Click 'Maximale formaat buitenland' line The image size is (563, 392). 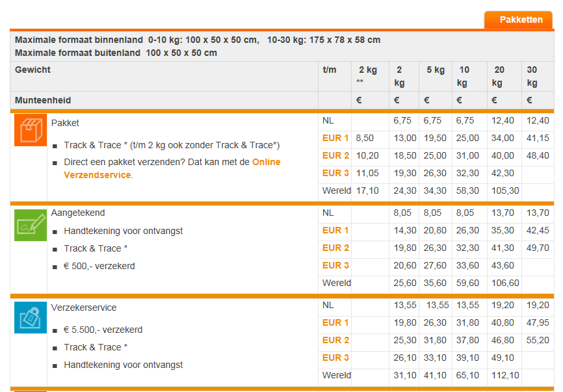pyautogui.click(x=116, y=53)
